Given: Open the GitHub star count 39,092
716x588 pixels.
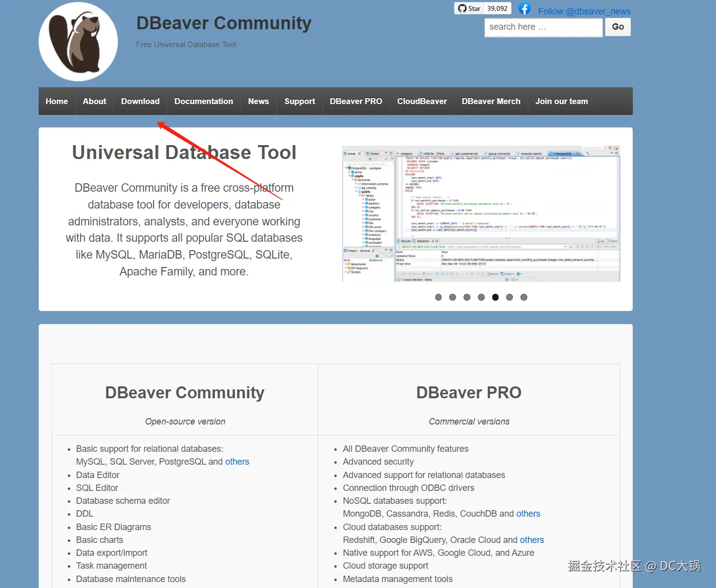Looking at the screenshot, I should tap(497, 8).
